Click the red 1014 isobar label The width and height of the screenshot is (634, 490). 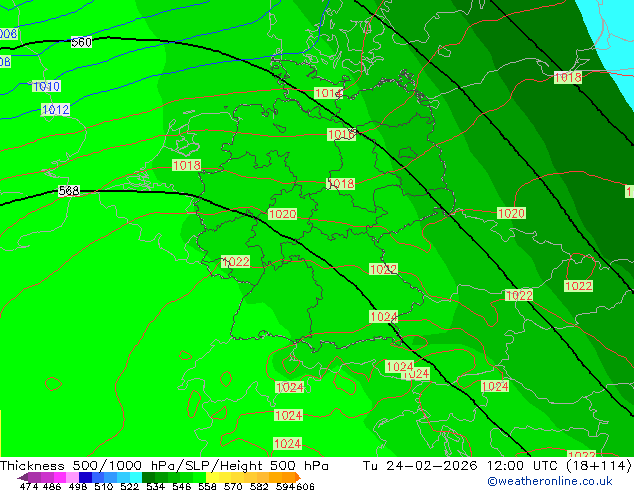[328, 93]
